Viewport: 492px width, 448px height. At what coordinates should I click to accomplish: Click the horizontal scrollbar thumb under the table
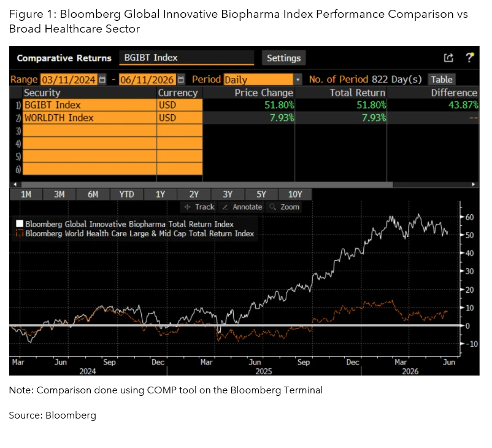point(207,185)
